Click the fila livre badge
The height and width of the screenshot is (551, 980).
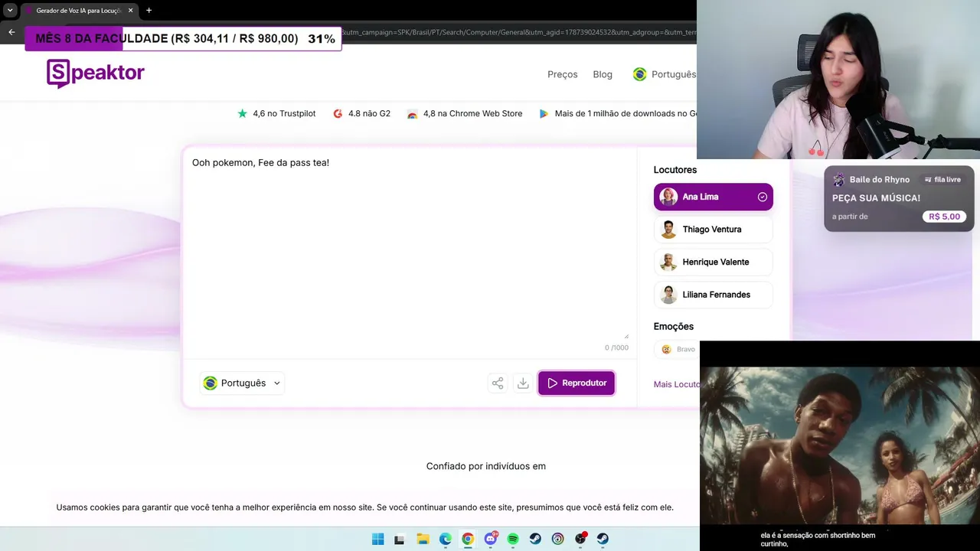[x=942, y=180]
